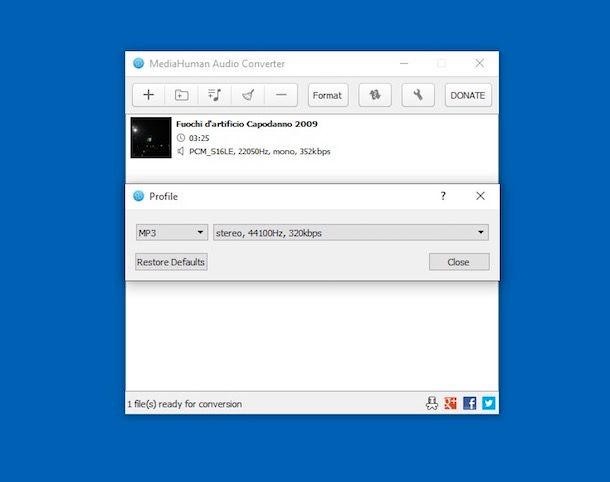Click the PCM_S16LE audio info line
Viewport: 610px width, 482px height.
pyautogui.click(x=259, y=151)
